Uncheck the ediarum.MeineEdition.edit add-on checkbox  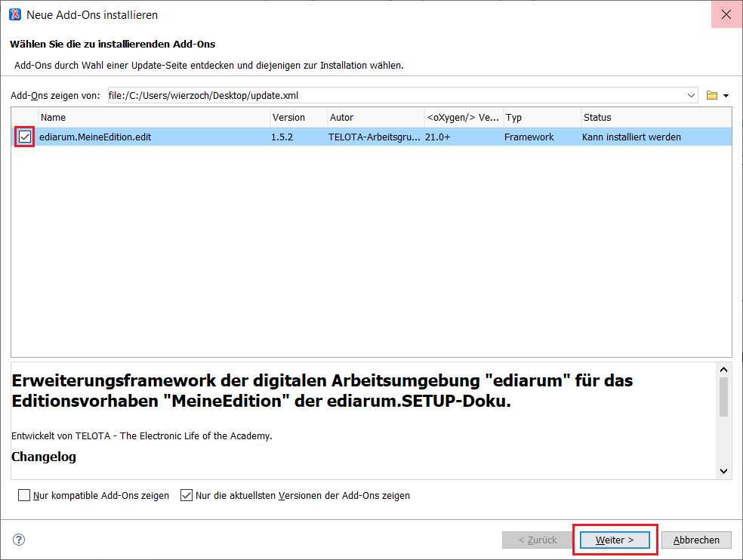pos(25,137)
